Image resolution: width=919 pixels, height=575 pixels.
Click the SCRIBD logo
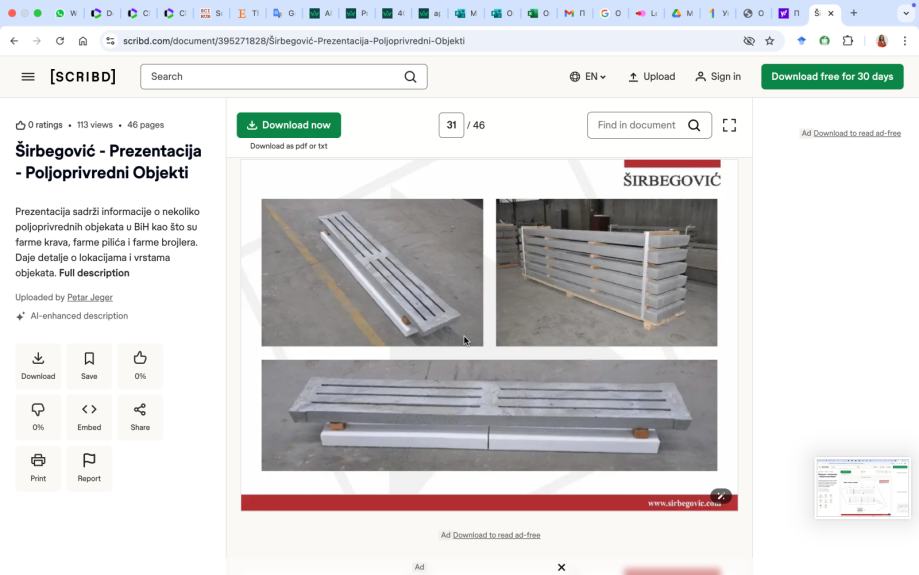pos(83,77)
